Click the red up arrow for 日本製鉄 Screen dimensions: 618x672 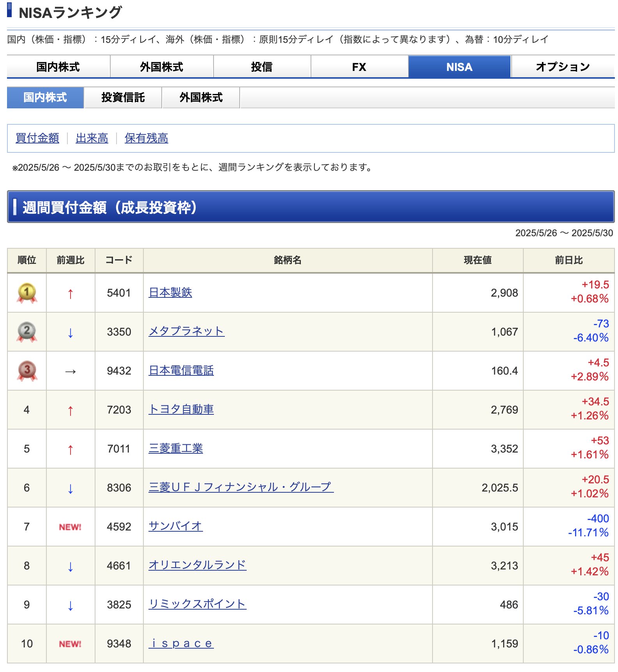point(70,294)
